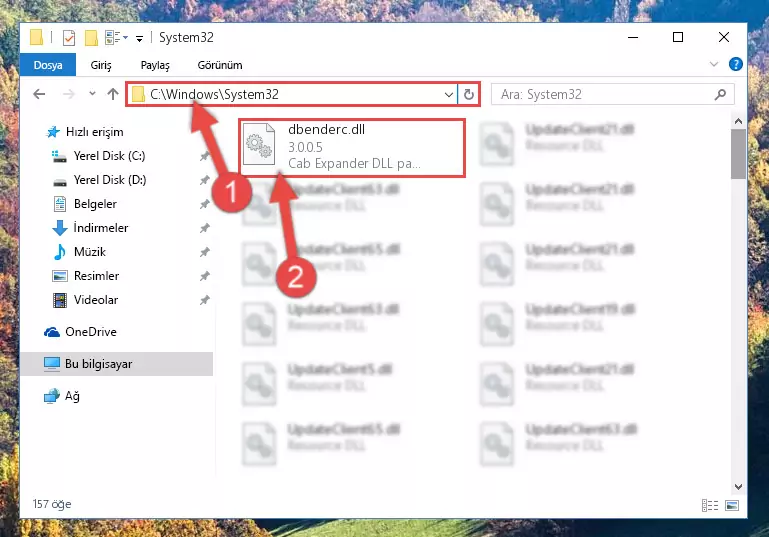
Task: Click the dbenderc.dll gear file icon
Action: click(259, 144)
